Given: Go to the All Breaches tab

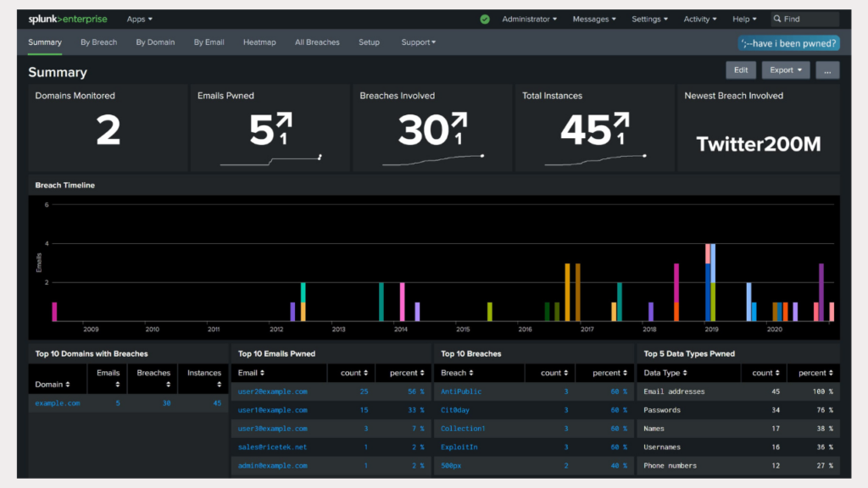Looking at the screenshot, I should click(x=317, y=42).
